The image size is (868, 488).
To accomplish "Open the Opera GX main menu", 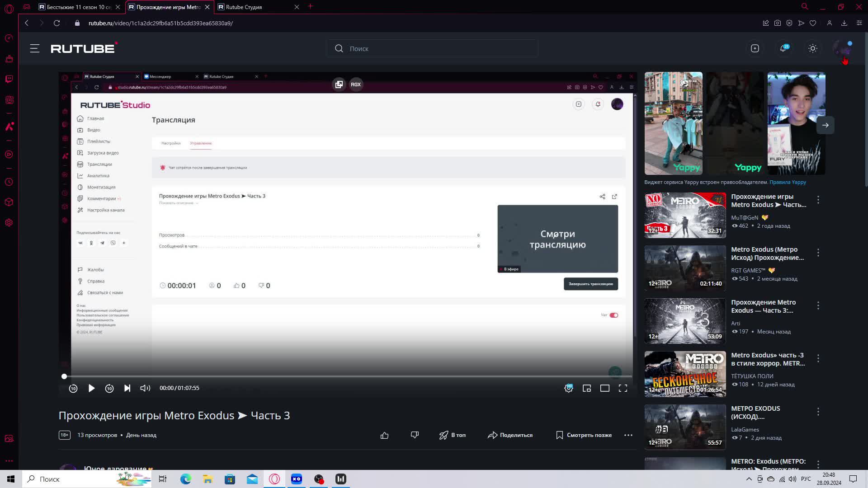I will coord(9,8).
